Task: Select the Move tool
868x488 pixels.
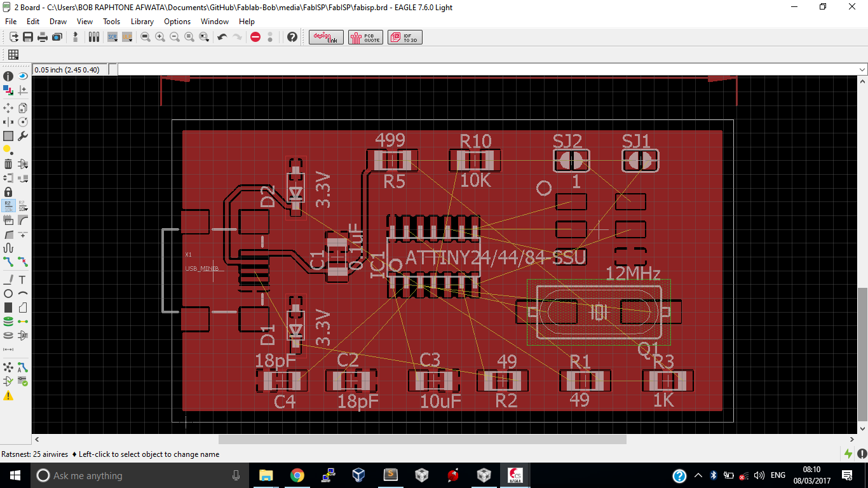Action: tap(8, 108)
